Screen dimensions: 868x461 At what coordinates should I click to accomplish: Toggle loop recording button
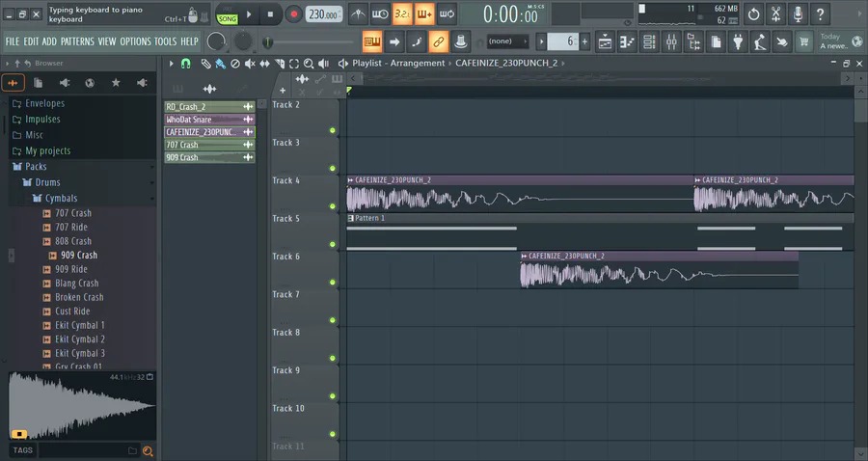tap(447, 14)
